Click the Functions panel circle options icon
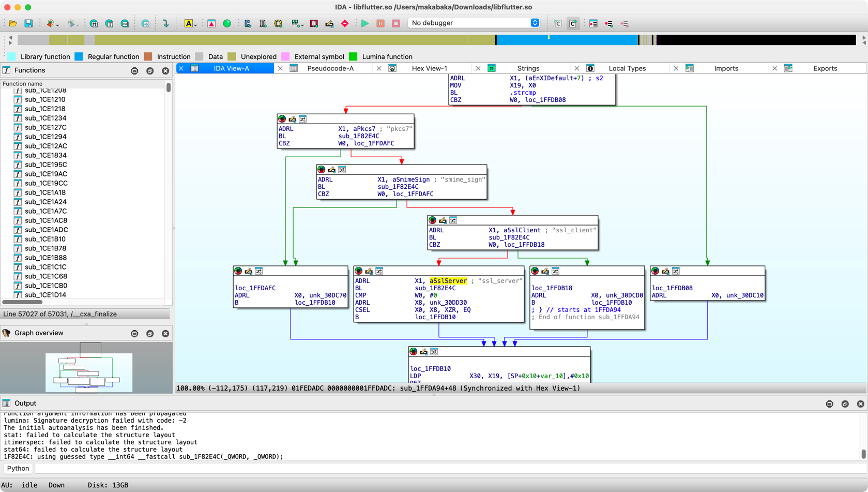868x492 pixels. [x=134, y=70]
